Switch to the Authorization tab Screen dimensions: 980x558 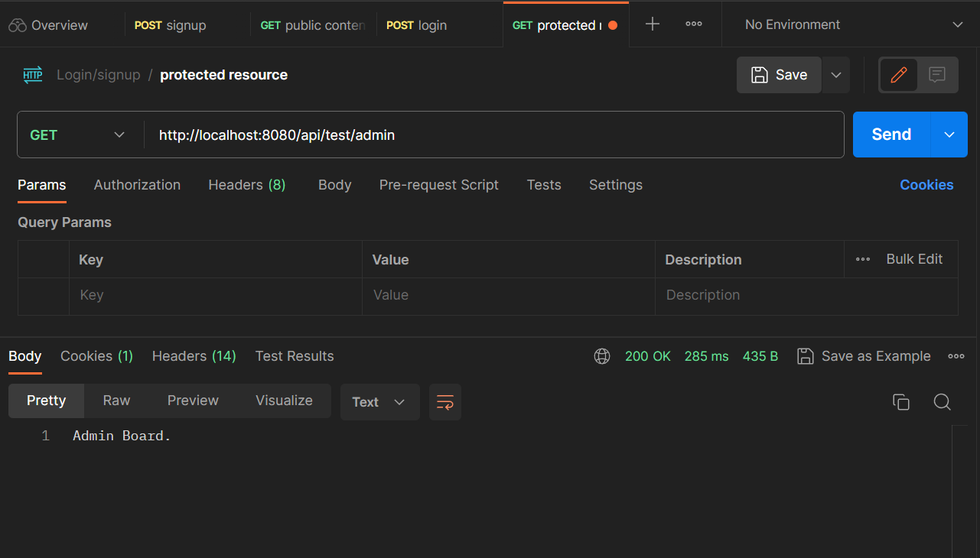tap(137, 184)
